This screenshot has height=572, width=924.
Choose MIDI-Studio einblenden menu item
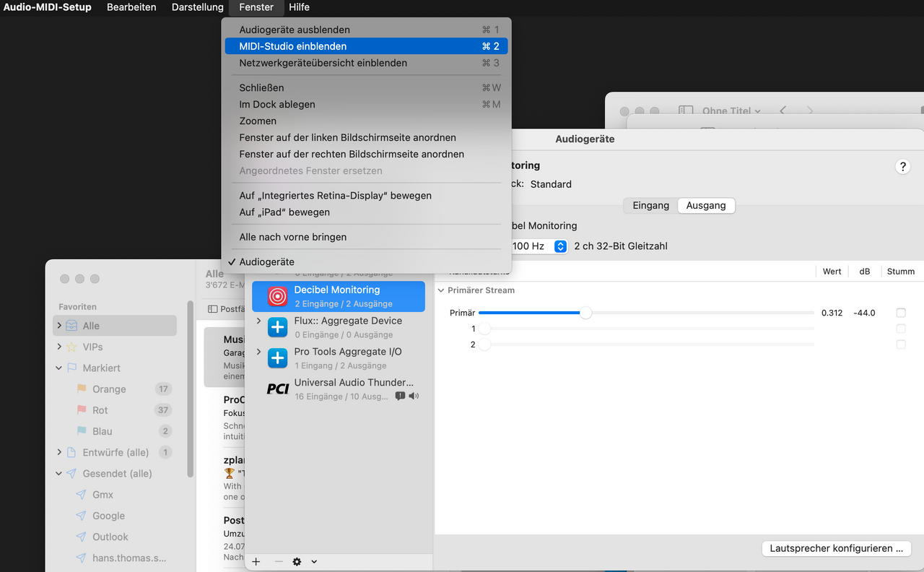coord(366,46)
